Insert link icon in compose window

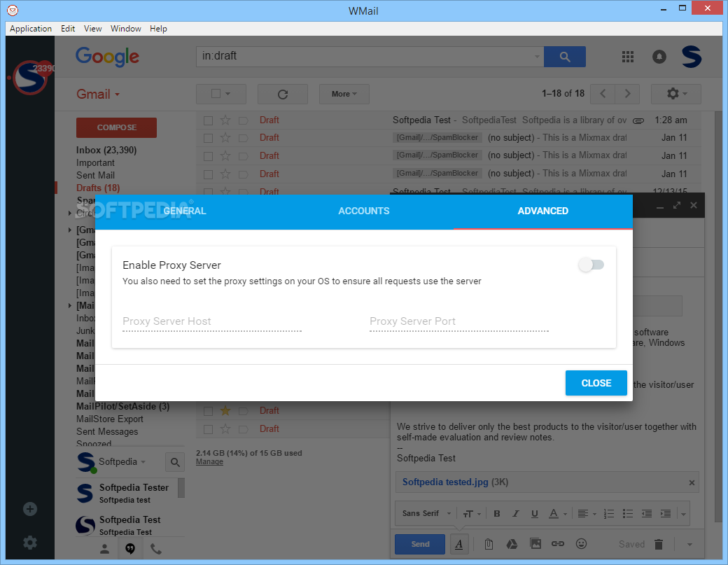click(558, 543)
